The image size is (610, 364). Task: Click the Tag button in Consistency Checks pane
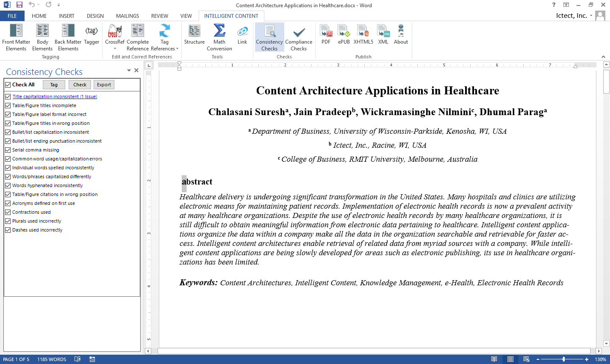point(54,85)
